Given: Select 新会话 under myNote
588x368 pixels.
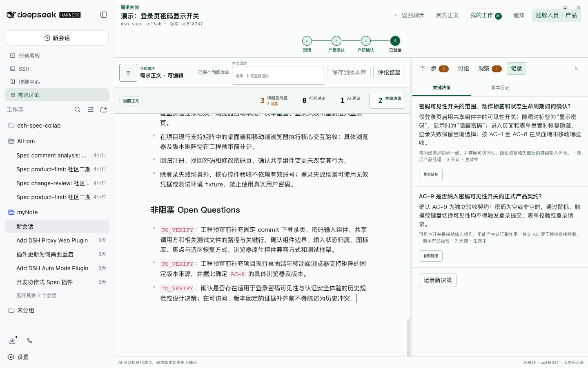Looking at the screenshot, I should coord(57,227).
